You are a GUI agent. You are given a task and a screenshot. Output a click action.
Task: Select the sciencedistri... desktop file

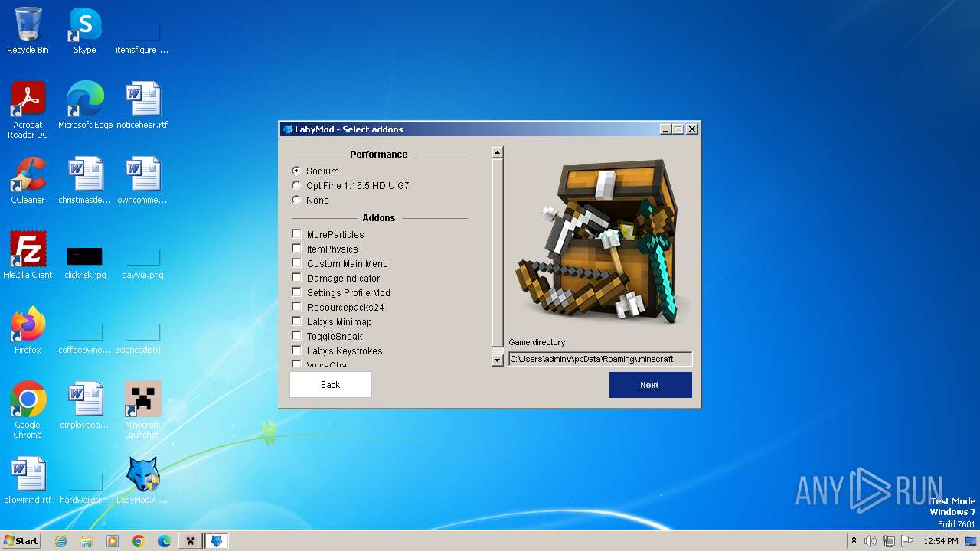(x=142, y=339)
